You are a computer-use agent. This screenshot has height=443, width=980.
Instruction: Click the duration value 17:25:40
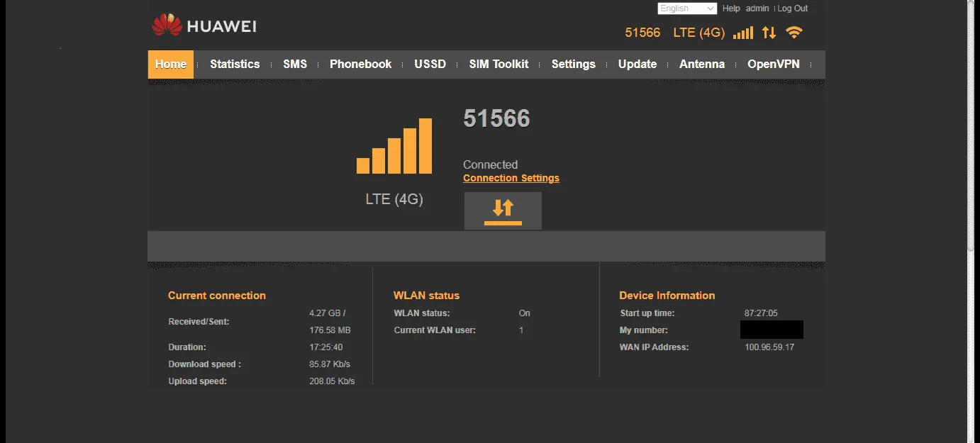[x=326, y=347]
